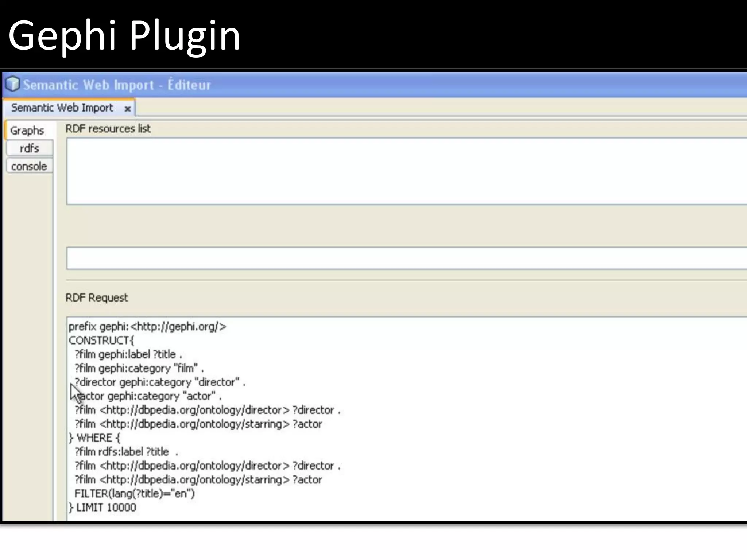The height and width of the screenshot is (560, 747).
Task: Click the FILTER(lang(?title)="en") line
Action: [134, 494]
